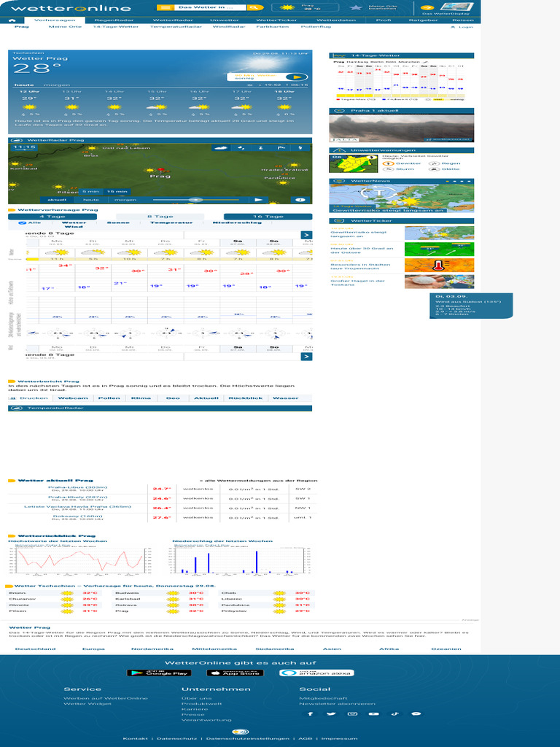The height and width of the screenshot is (747, 560).
Task: Click the 'Newsletter abonnieren' footer link
Action: tap(337, 704)
